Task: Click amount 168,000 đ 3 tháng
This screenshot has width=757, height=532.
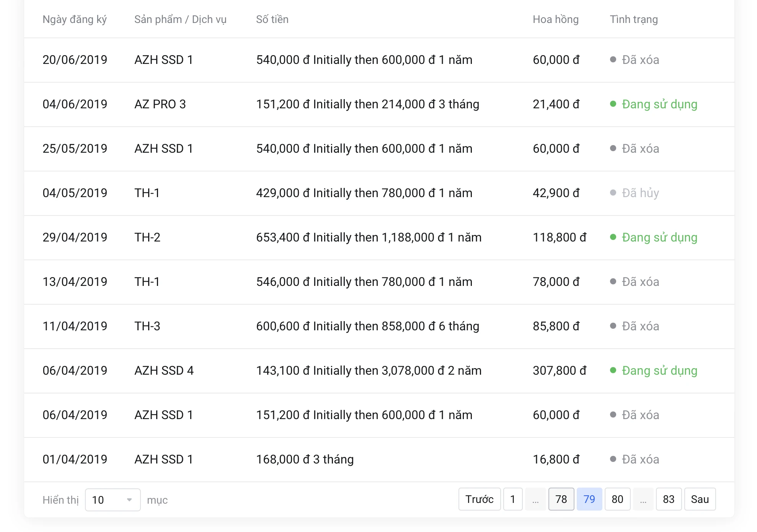Action: [305, 459]
